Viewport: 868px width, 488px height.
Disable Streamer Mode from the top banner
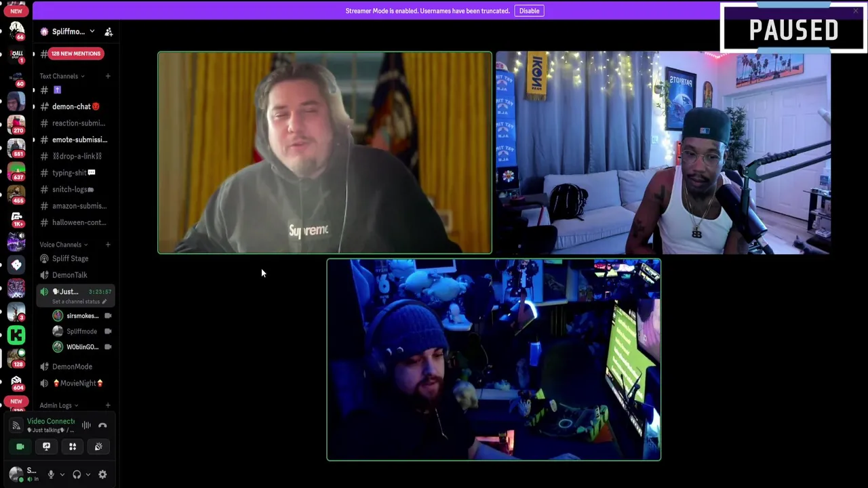529,11
